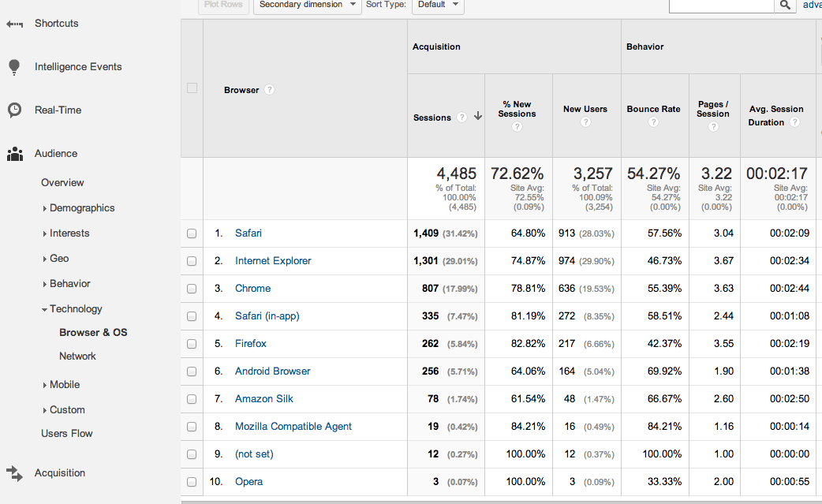
Task: Click the Audience people icon
Action: pos(14,154)
